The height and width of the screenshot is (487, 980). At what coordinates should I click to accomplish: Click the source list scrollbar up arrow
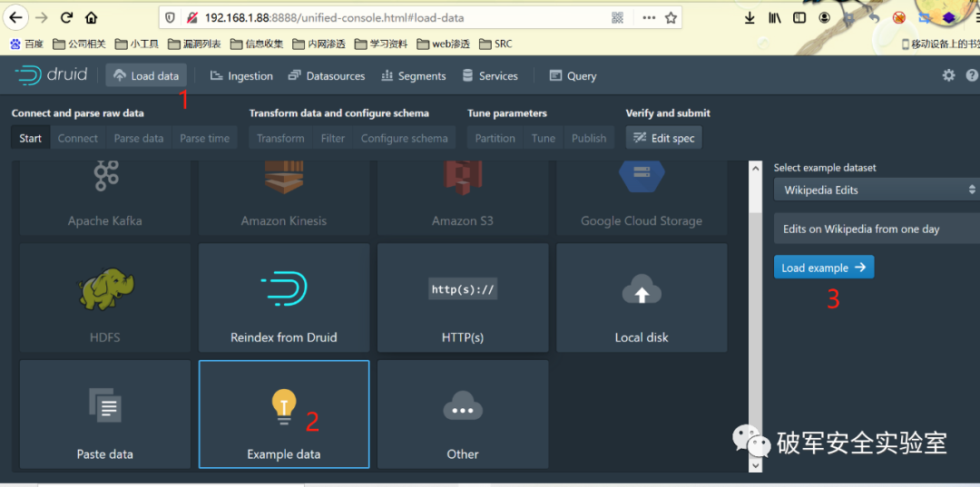click(x=755, y=168)
